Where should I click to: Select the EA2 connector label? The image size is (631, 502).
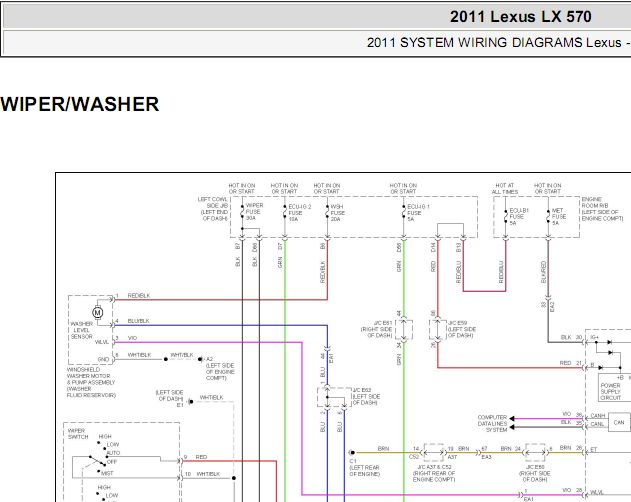[x=552, y=307]
